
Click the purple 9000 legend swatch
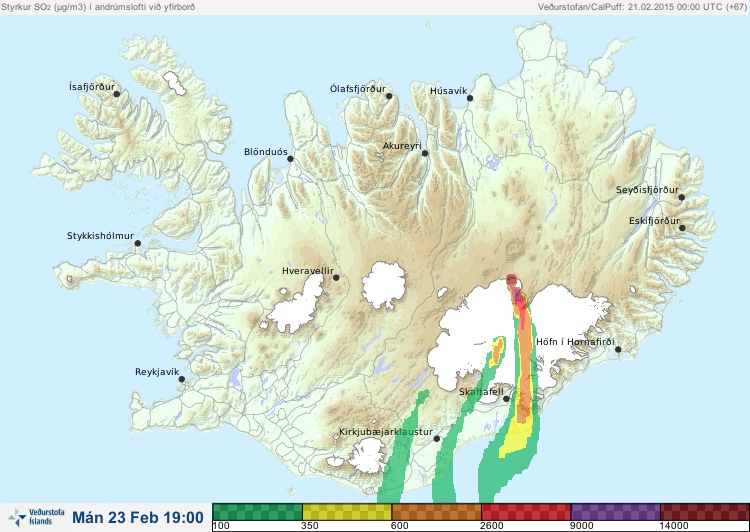pos(615,512)
